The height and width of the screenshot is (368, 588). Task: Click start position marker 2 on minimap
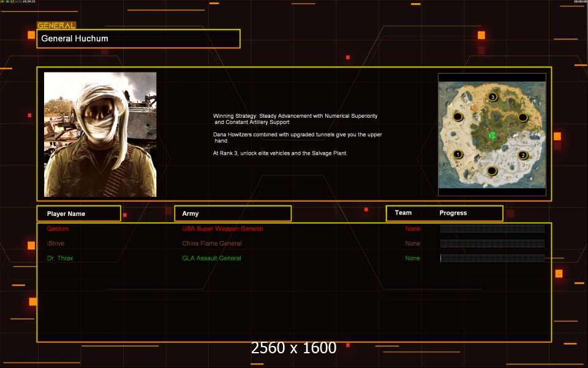523,155
